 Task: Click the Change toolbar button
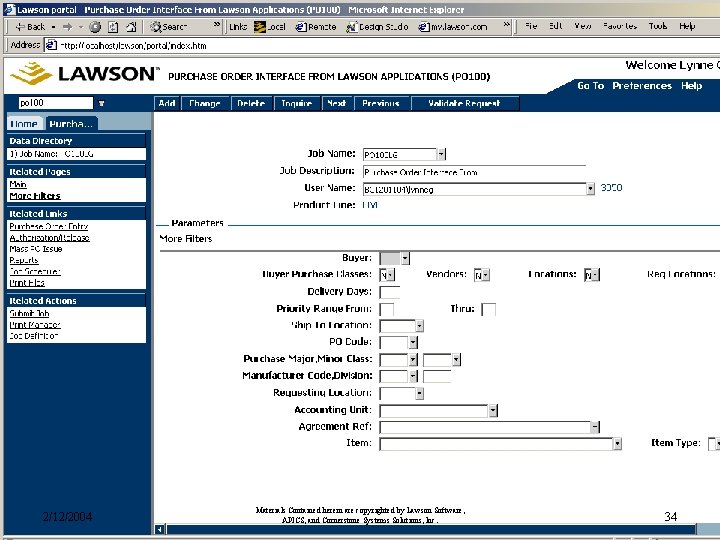coord(205,103)
